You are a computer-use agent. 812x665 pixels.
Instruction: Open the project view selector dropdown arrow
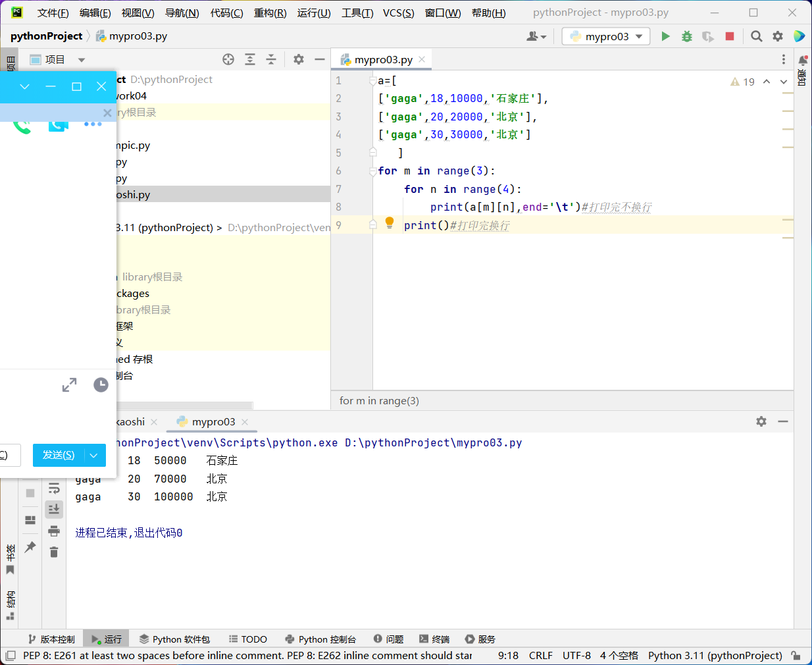click(82, 60)
